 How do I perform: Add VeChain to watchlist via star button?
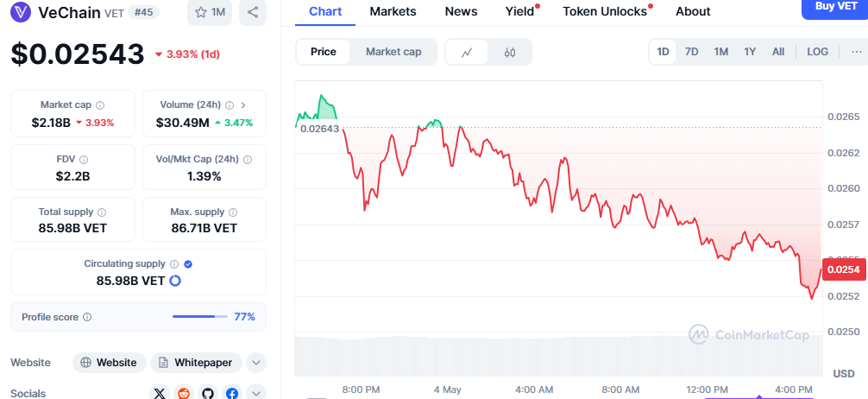coord(211,12)
